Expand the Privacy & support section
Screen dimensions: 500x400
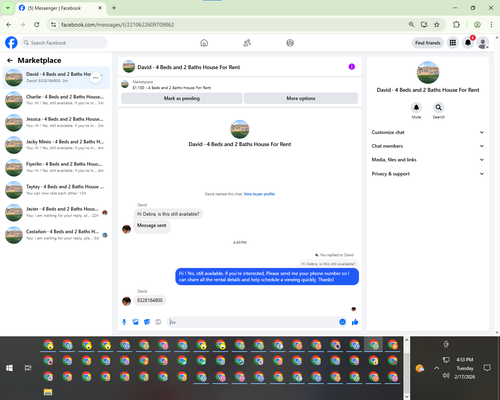coord(428,174)
